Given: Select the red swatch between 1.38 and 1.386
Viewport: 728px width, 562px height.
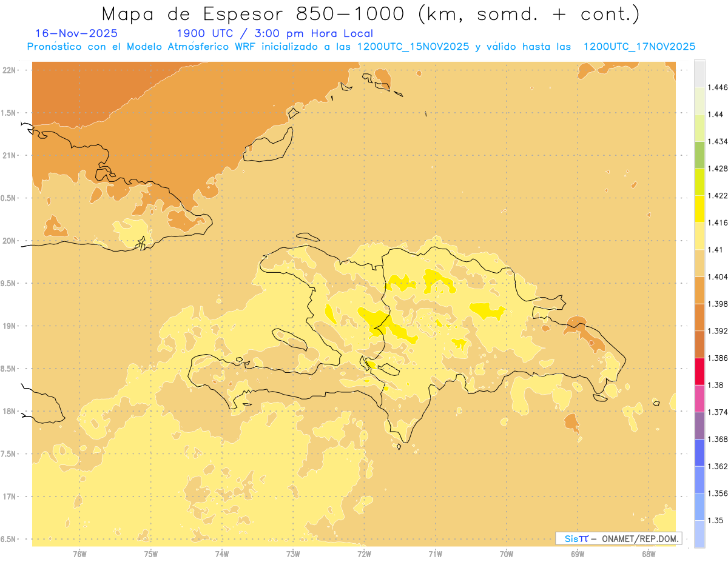Looking at the screenshot, I should tap(699, 372).
